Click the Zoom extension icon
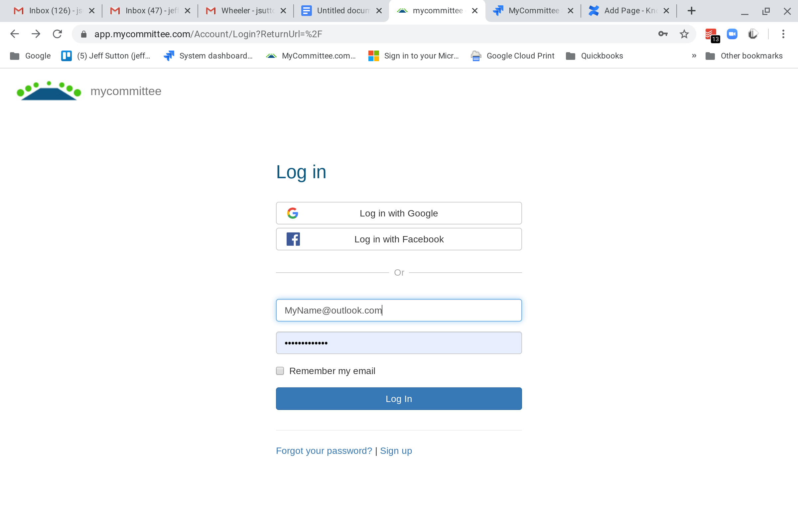798x532 pixels. tap(732, 34)
